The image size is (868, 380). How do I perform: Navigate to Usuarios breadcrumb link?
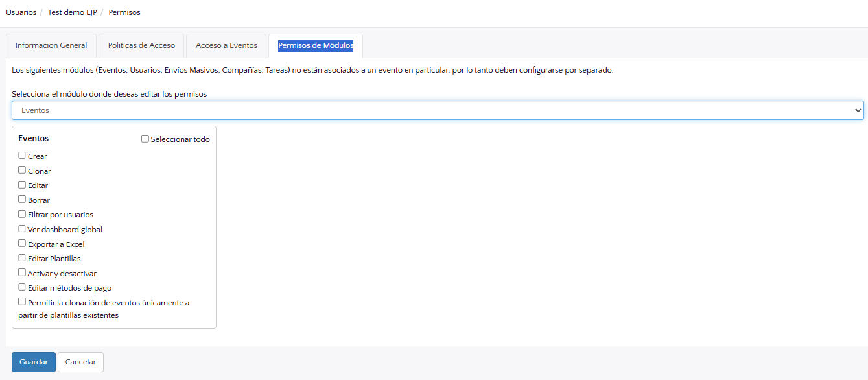(x=21, y=12)
